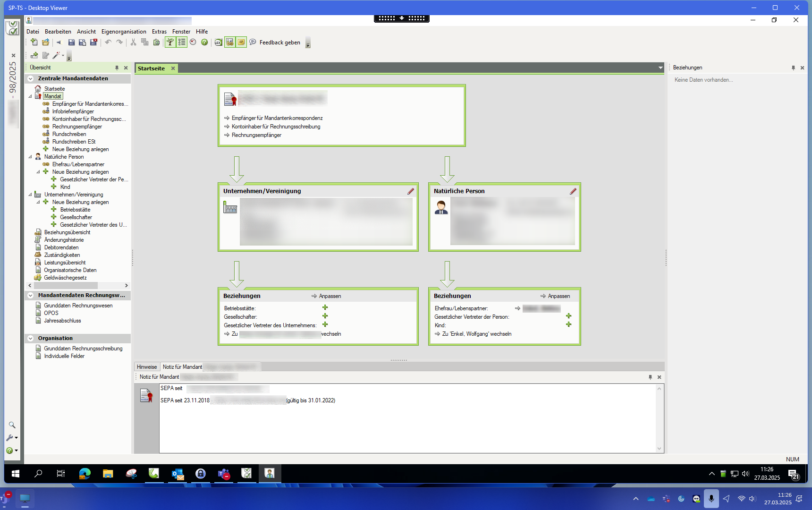Toggle pin on the Übersicht panel
This screenshot has width=812, height=510.
[117, 68]
